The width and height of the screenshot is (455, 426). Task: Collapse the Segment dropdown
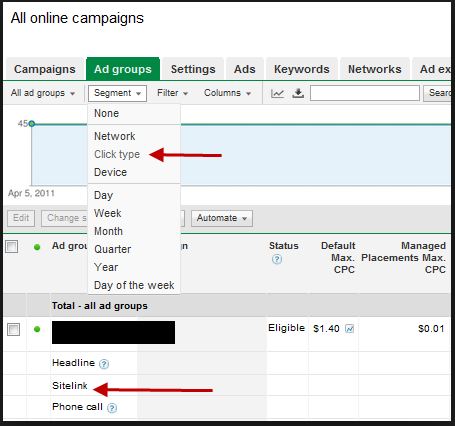click(117, 93)
